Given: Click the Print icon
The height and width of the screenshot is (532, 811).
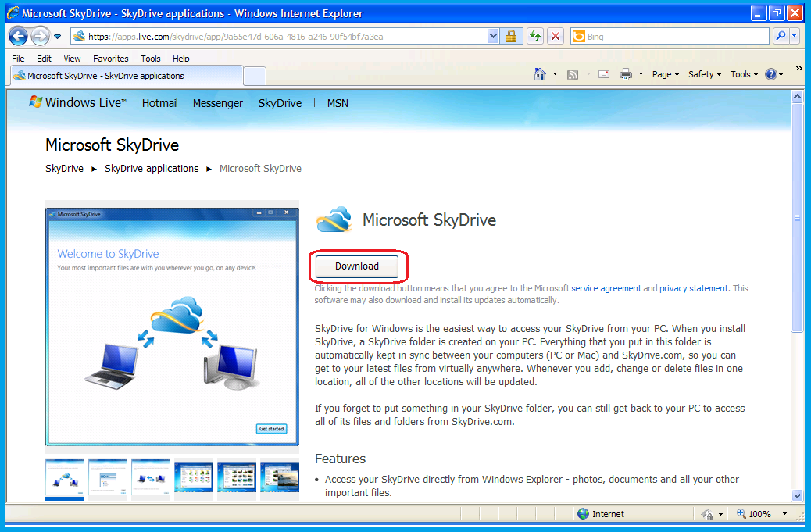Looking at the screenshot, I should (626, 74).
